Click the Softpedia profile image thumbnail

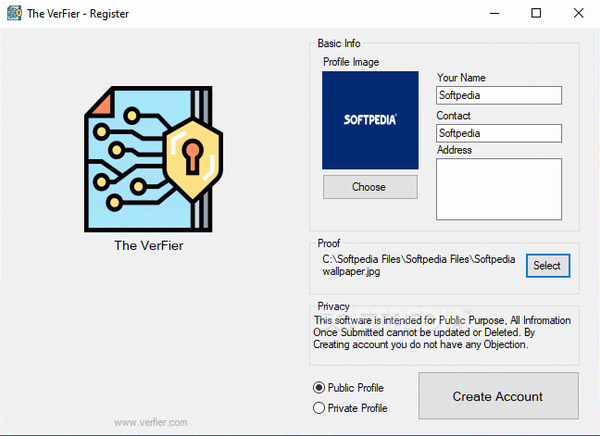click(x=370, y=120)
